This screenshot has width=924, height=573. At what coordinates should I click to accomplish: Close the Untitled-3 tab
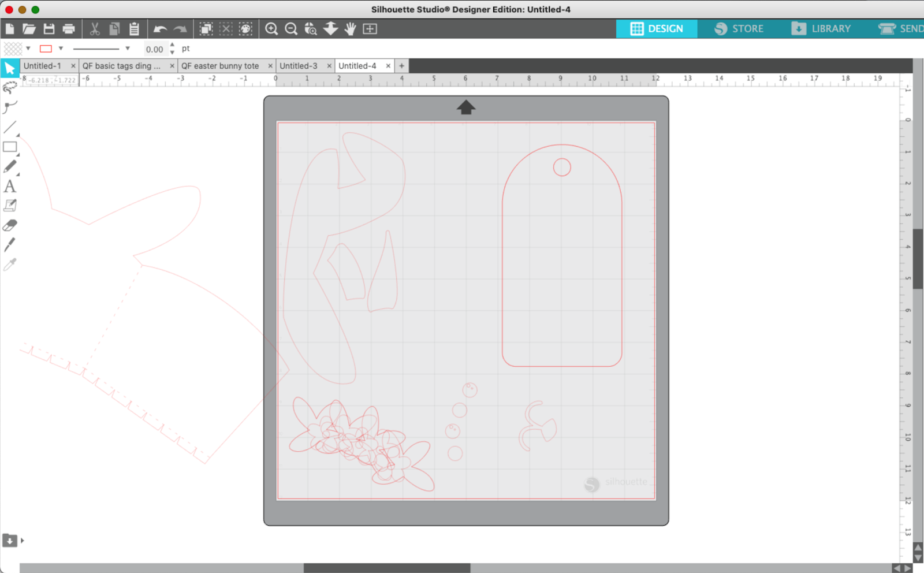pyautogui.click(x=329, y=66)
